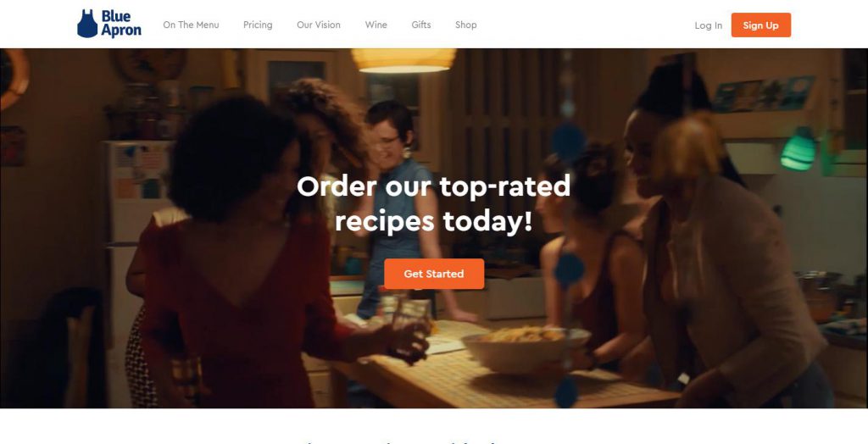Screen dimensions: 868x444
Task: Open the Gifts section
Action: [x=421, y=25]
